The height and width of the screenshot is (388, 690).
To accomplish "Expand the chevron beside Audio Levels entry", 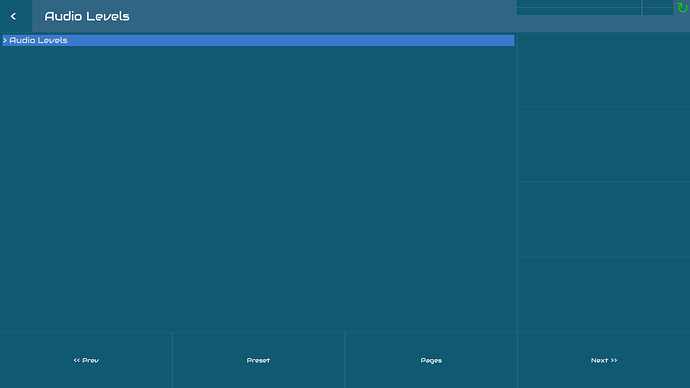I will pyautogui.click(x=5, y=40).
